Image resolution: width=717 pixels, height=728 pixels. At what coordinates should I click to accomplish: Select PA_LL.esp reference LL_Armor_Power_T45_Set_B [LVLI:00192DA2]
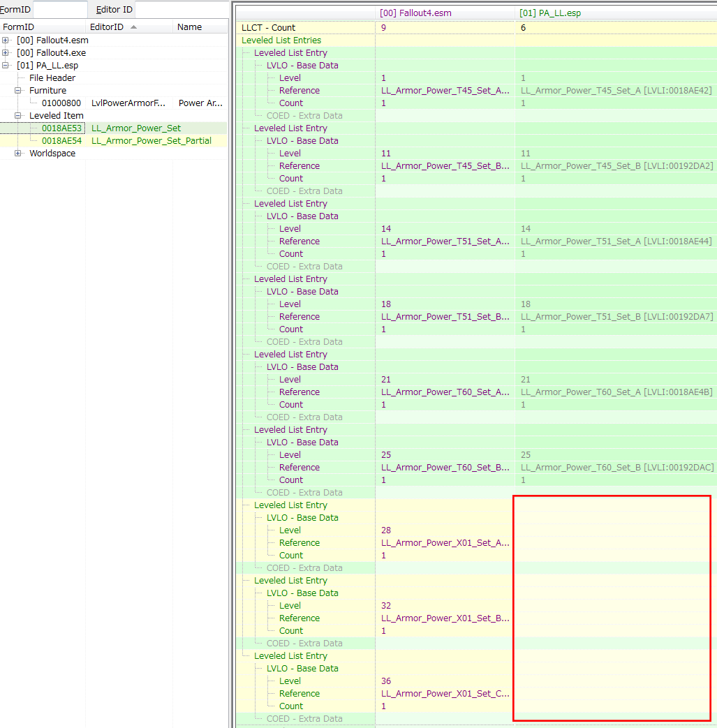pyautogui.click(x=616, y=165)
